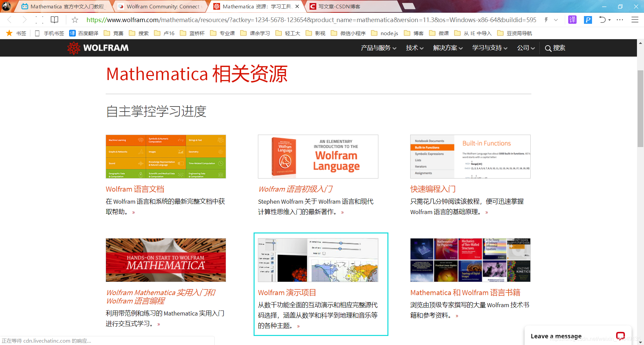Open the 卢16 bookmark folder

(x=164, y=33)
